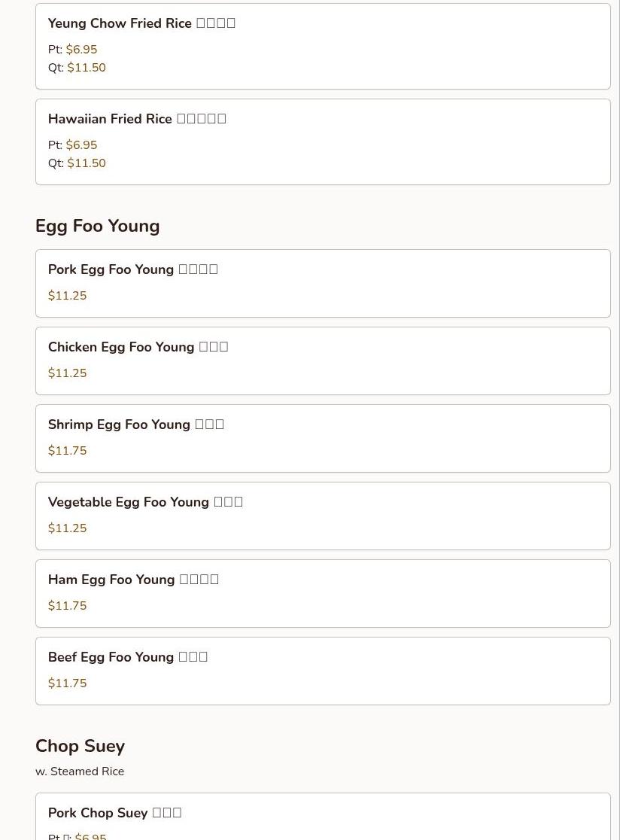Select the Beef Egg Foo Young item
The image size is (635, 840).
point(127,657)
